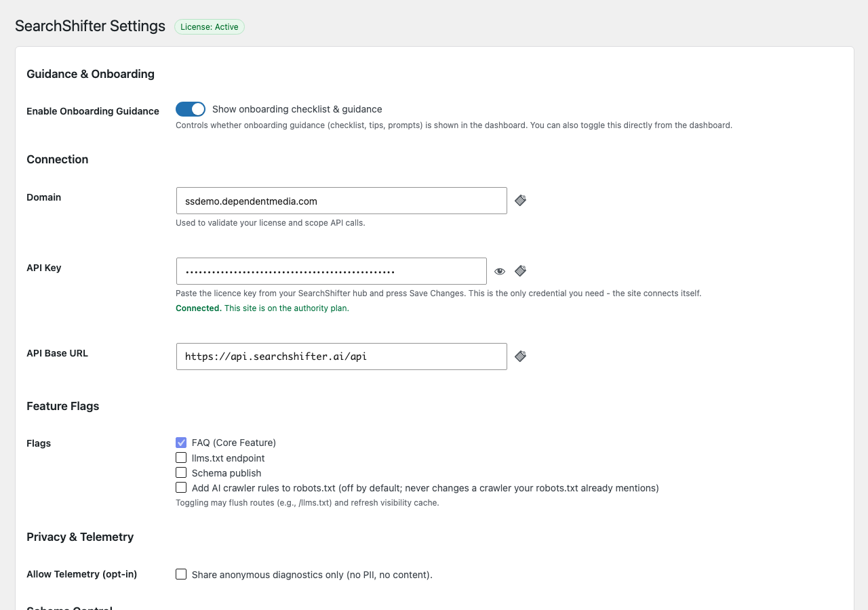Click the 'Controls whether onboarding guidance' description
868x610 pixels.
tap(454, 125)
